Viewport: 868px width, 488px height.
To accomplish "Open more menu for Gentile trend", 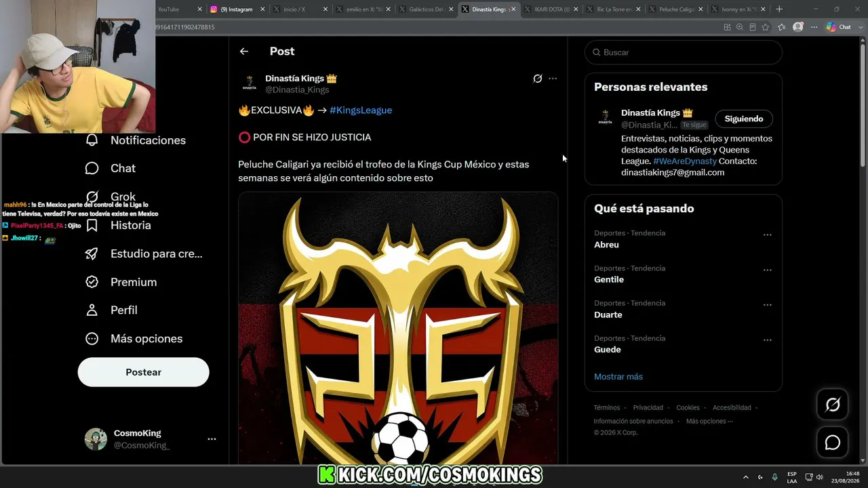I will point(768,270).
